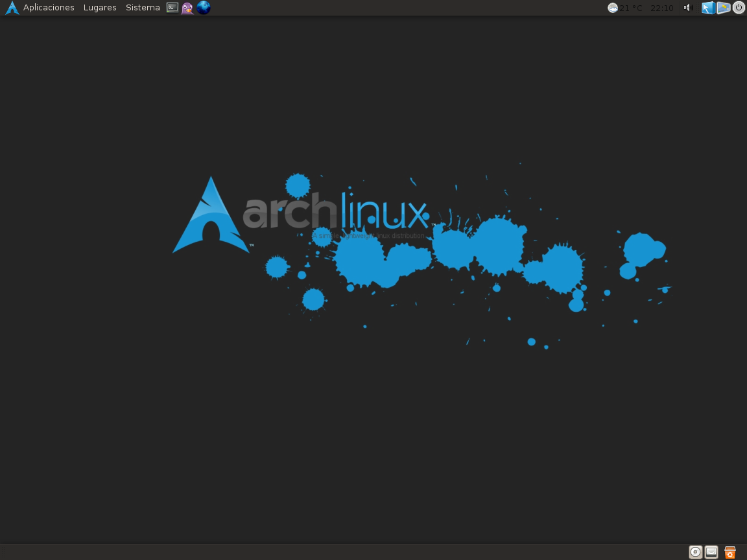The width and height of the screenshot is (747, 560).
Task: Open the Aplicaciones menu
Action: click(x=49, y=8)
